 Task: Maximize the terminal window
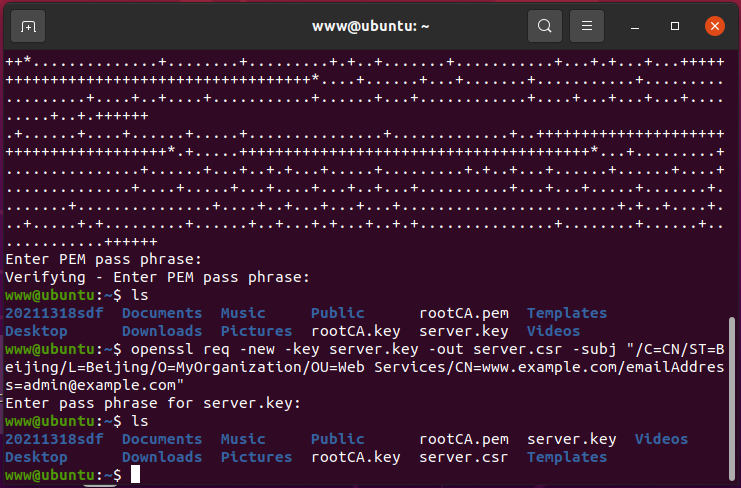tap(675, 26)
